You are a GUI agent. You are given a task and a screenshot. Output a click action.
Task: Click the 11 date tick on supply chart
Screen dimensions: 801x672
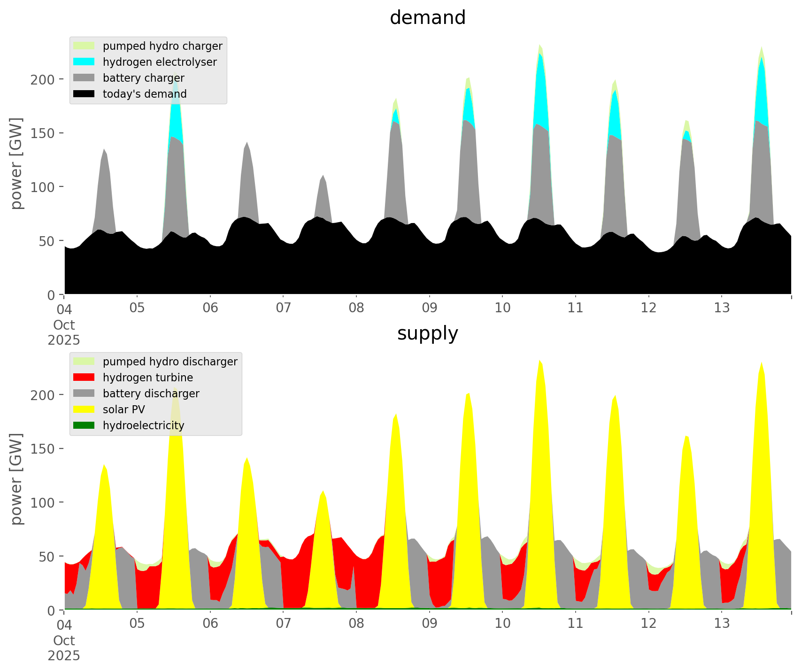pyautogui.click(x=575, y=624)
